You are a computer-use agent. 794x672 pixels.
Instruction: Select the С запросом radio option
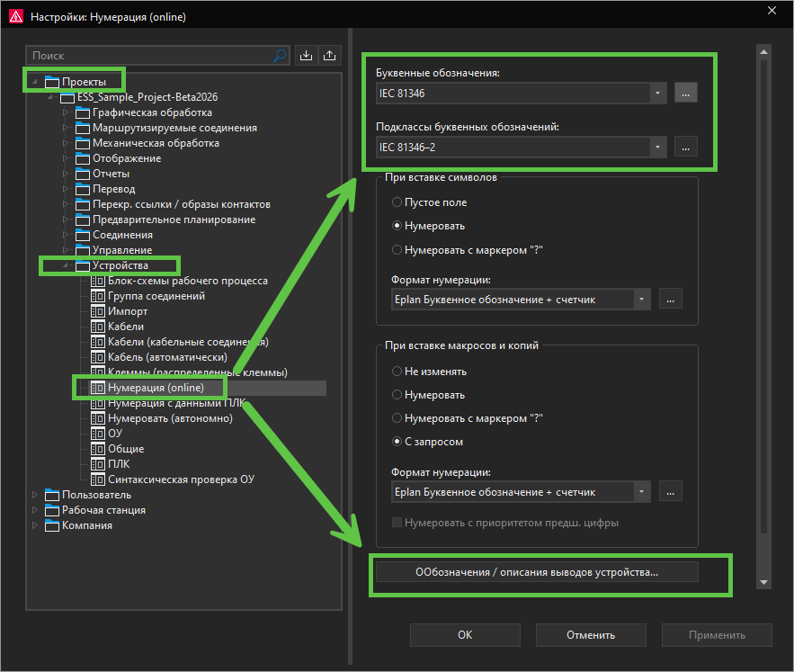pos(397,442)
